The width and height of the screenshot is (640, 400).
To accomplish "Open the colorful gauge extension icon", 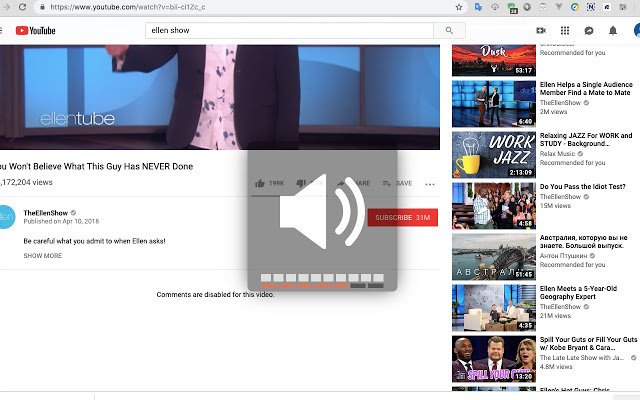I will (x=575, y=7).
